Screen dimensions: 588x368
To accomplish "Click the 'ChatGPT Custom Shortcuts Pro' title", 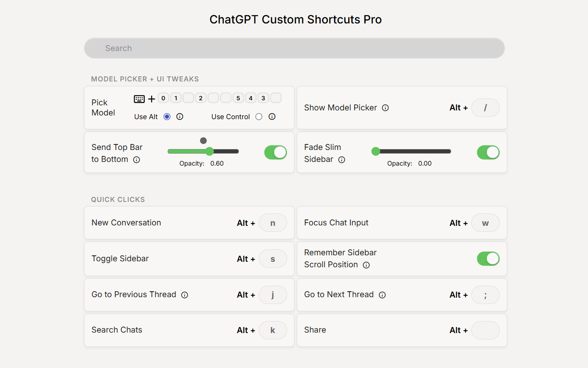I will pyautogui.click(x=295, y=20).
